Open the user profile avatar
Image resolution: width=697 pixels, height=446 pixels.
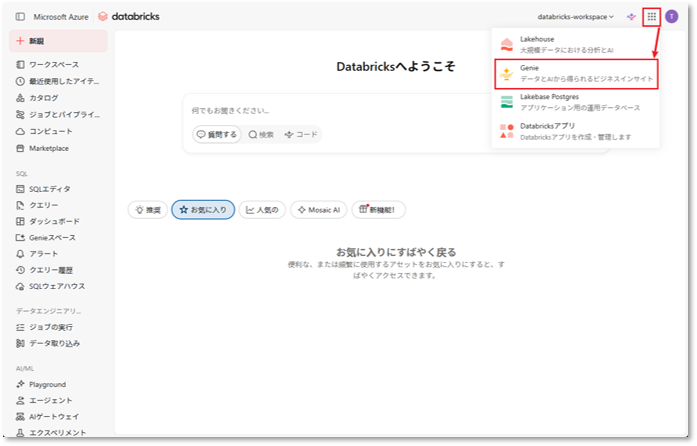coord(672,17)
